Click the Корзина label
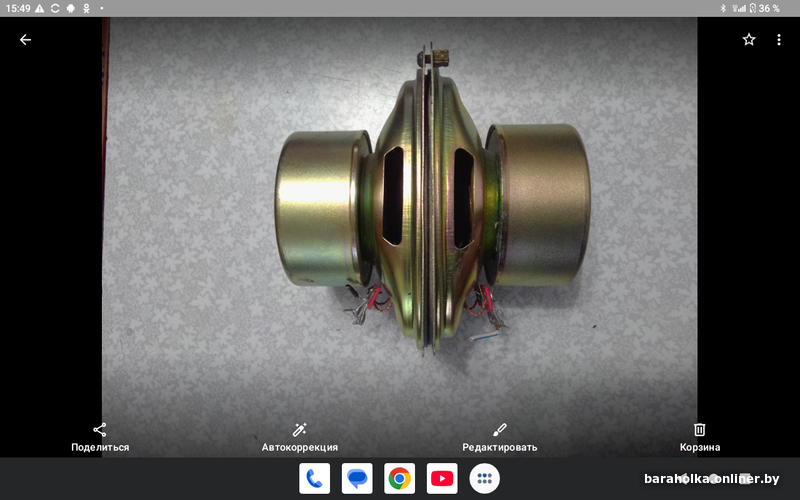This screenshot has width=800, height=500. pos(700,447)
